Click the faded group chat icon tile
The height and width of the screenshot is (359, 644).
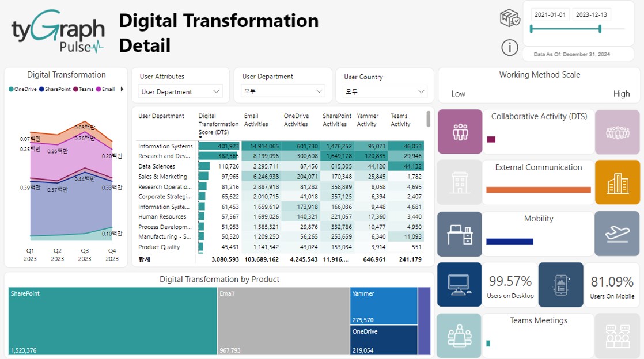[618, 335]
